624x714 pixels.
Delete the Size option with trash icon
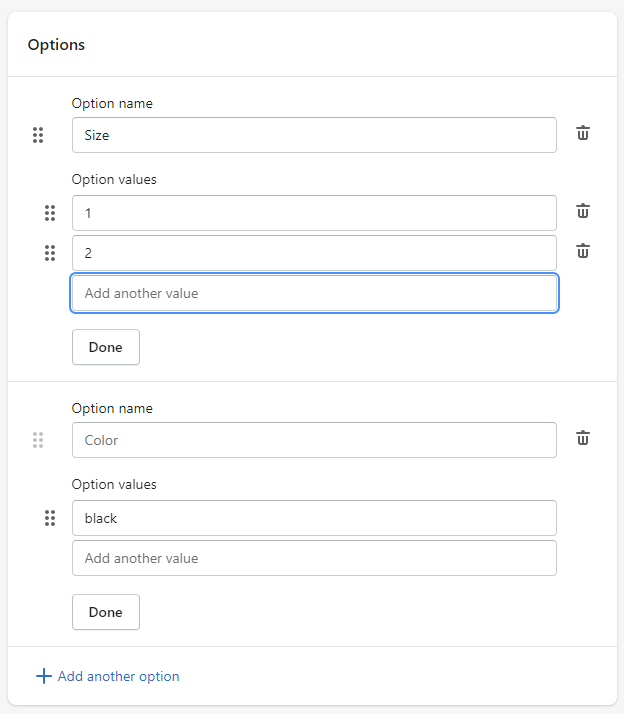click(x=583, y=133)
